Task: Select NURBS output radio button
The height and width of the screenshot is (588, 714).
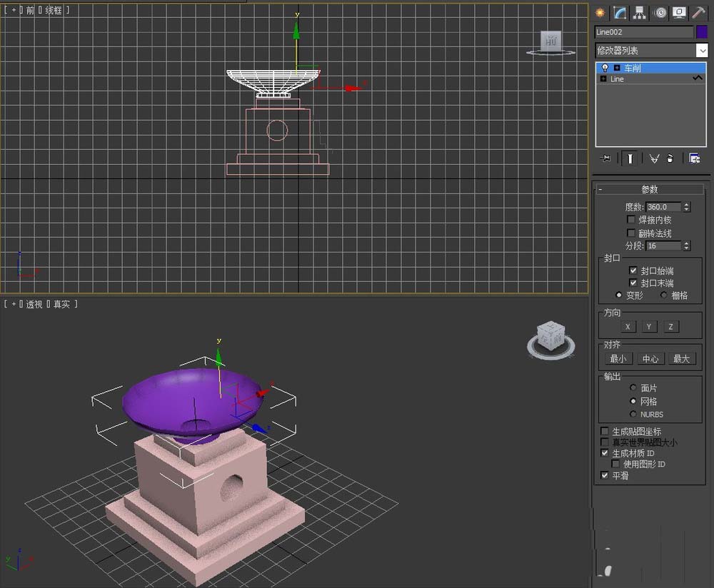Action: click(633, 414)
